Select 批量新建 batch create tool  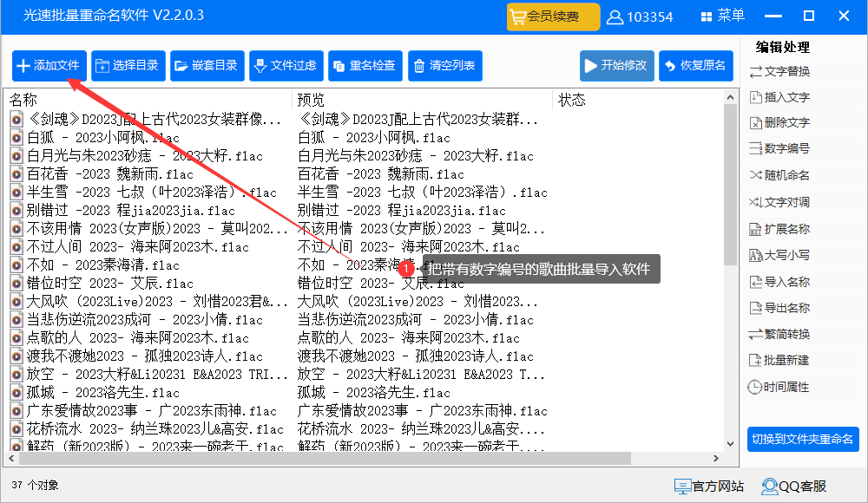(779, 360)
